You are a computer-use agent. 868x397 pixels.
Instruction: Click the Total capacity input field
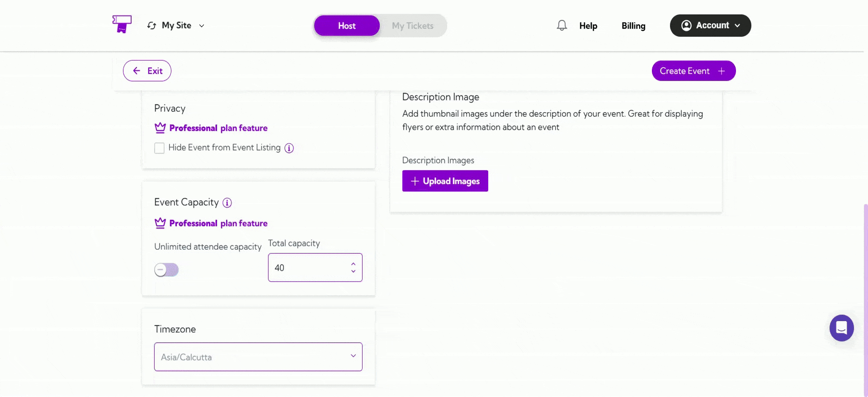[x=315, y=268]
